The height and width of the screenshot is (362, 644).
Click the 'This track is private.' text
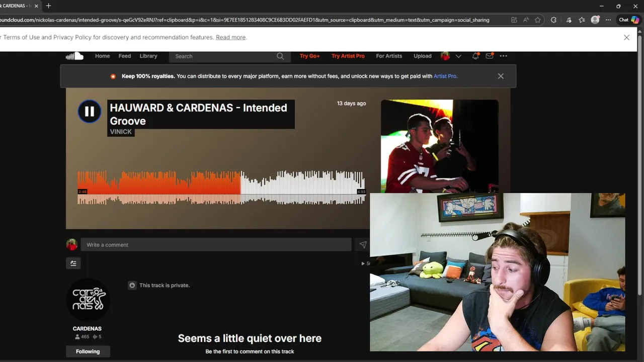[x=165, y=285]
